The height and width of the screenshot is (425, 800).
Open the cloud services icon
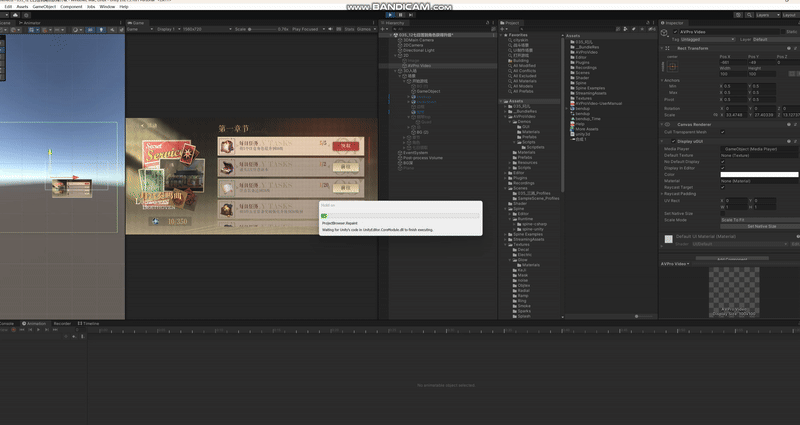pyautogui.click(x=16, y=15)
